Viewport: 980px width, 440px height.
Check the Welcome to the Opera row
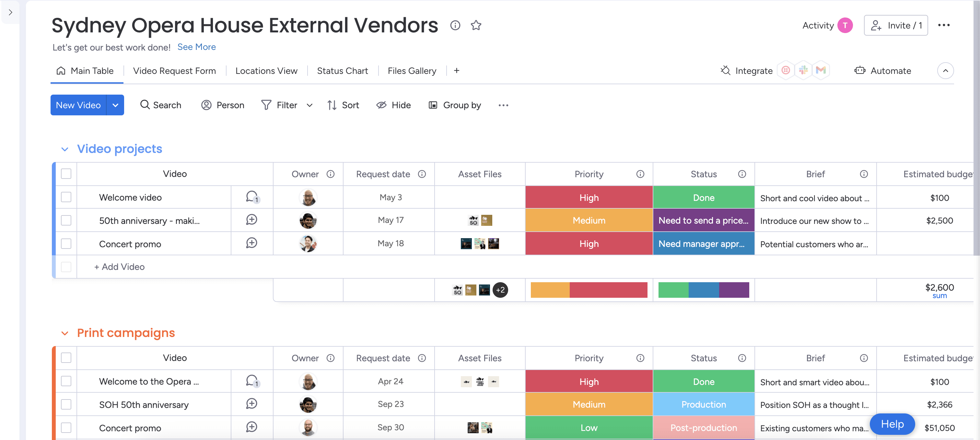coord(66,381)
